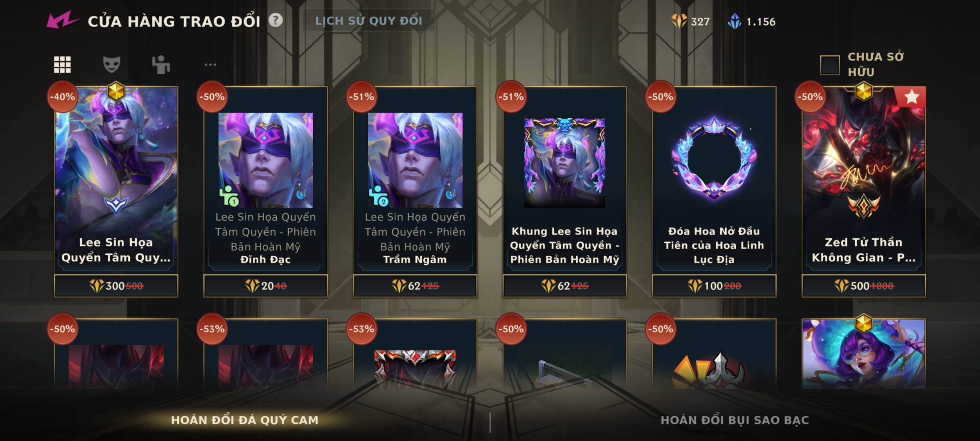Open Khung Lee Sin Họa Quyển frame card

click(565, 180)
